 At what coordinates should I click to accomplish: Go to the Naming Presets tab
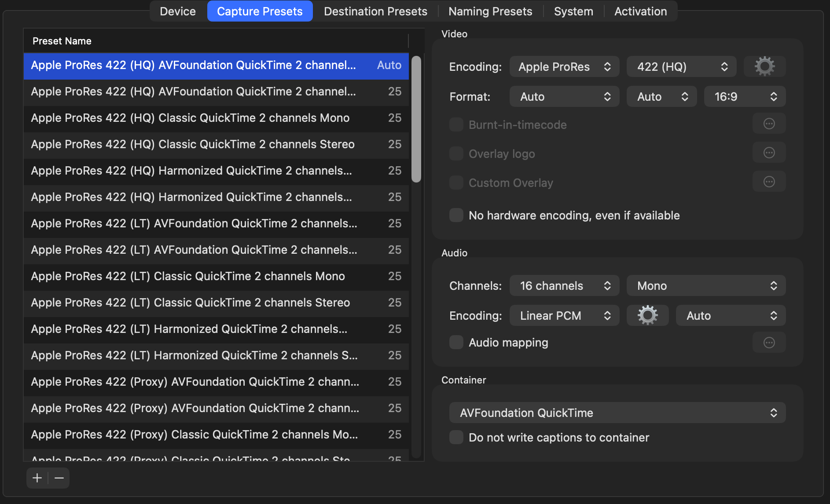click(490, 11)
